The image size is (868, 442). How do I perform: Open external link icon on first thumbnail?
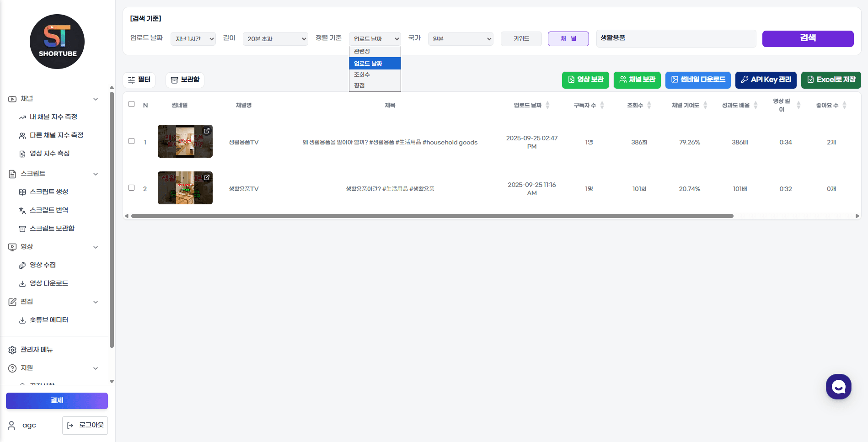(x=207, y=131)
